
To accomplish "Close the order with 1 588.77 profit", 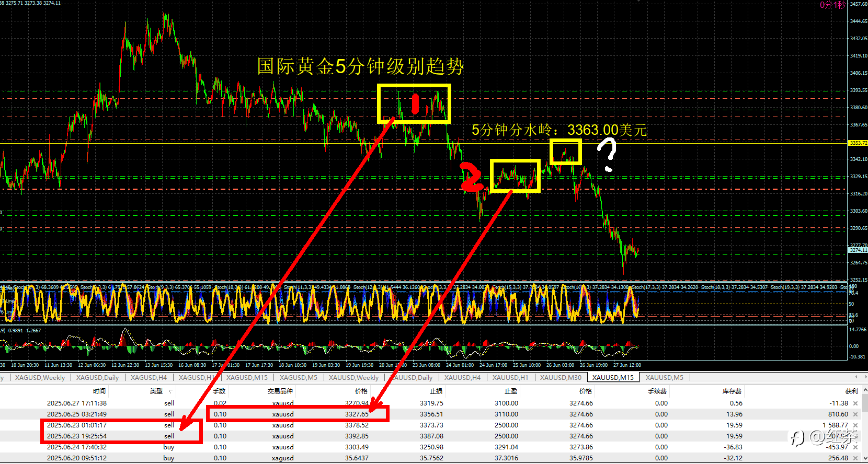I will pos(855,425).
